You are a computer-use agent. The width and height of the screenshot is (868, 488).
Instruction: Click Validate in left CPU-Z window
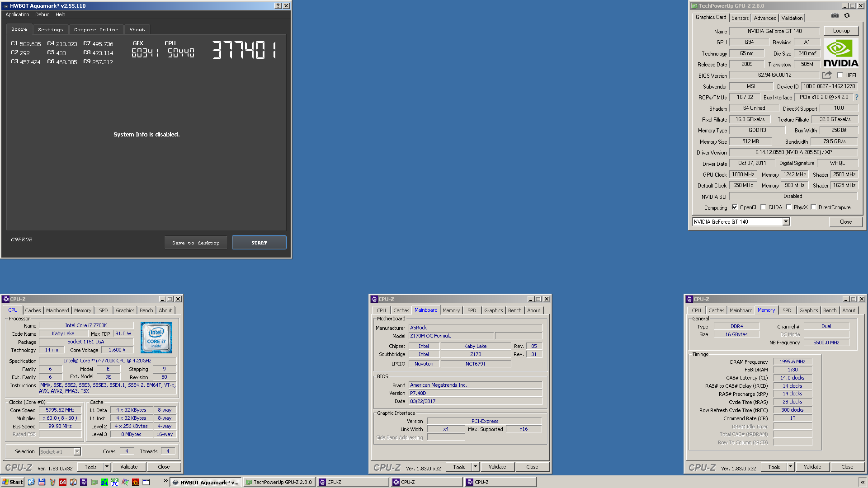pos(129,467)
